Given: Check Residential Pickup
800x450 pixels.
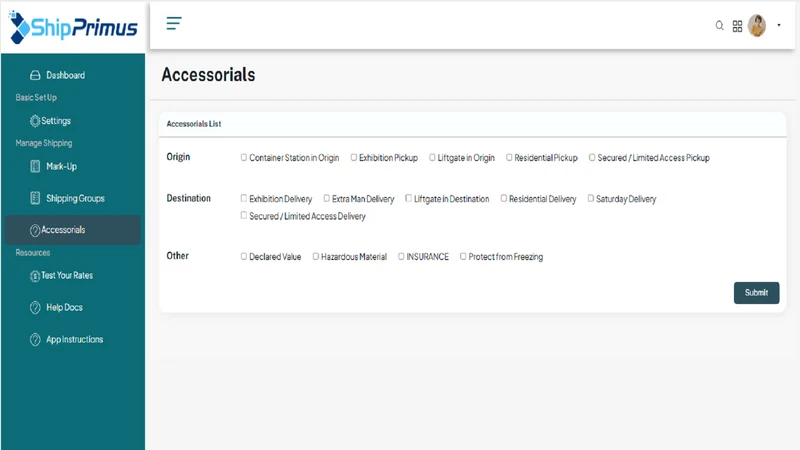Looking at the screenshot, I should pyautogui.click(x=509, y=157).
